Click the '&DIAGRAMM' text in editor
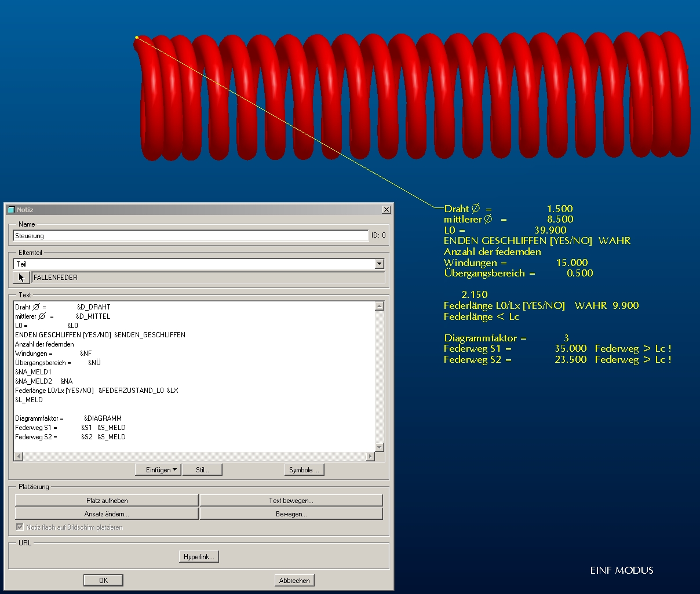 [x=103, y=418]
